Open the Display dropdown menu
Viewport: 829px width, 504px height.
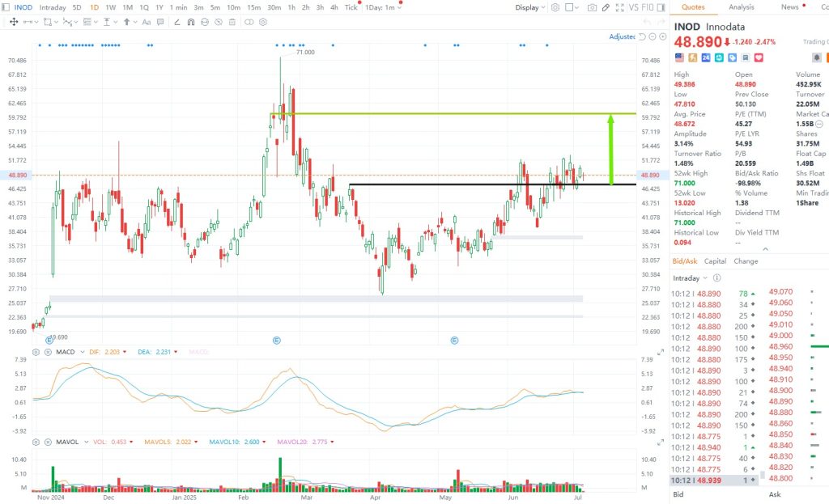pos(530,7)
